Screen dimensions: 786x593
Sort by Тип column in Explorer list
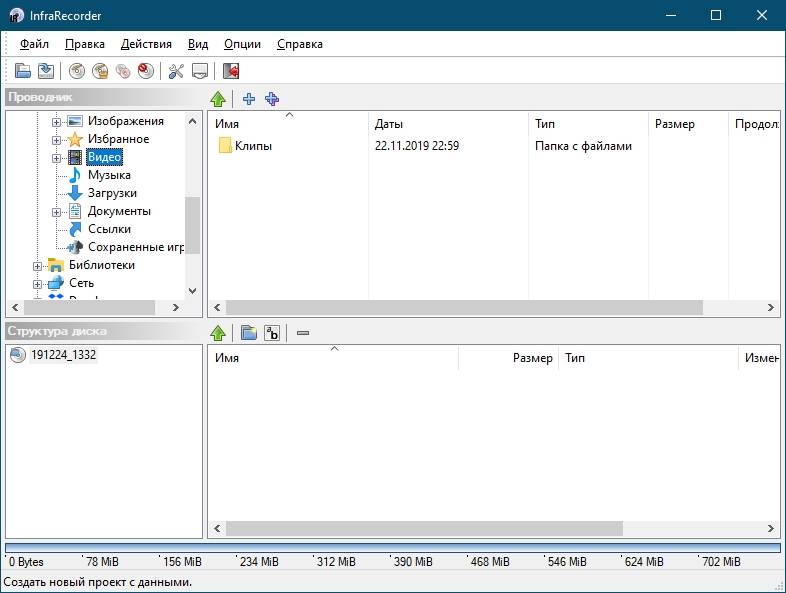point(588,124)
